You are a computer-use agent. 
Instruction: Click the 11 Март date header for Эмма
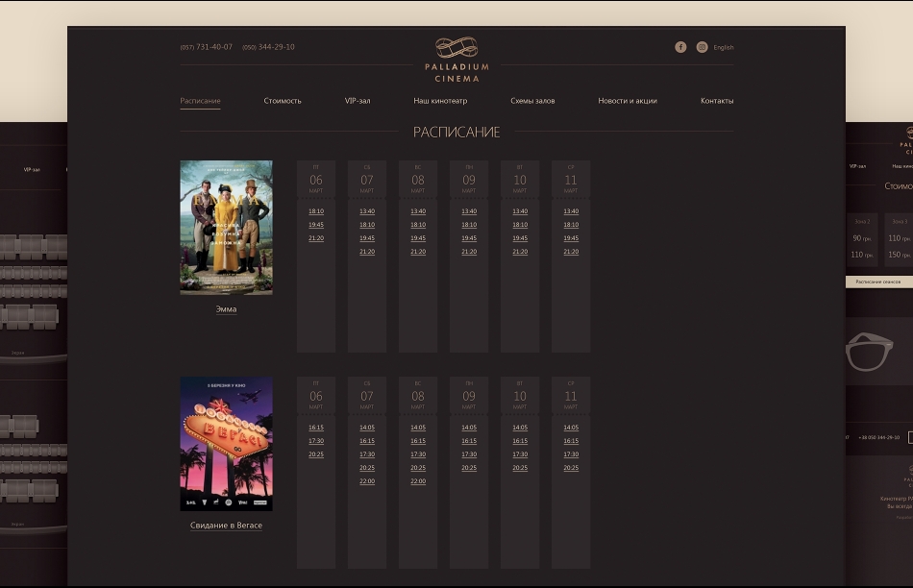[x=571, y=180]
